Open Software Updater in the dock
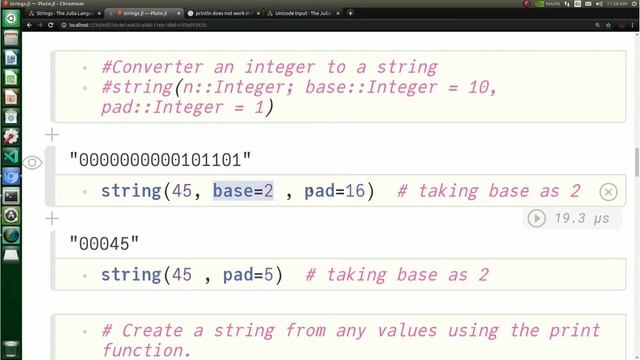 click(x=11, y=216)
